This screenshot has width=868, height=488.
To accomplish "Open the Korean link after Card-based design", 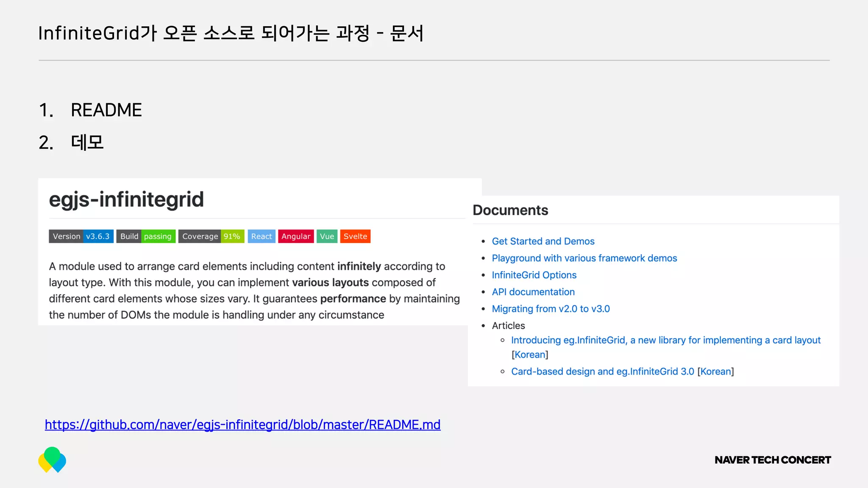I will [x=716, y=372].
